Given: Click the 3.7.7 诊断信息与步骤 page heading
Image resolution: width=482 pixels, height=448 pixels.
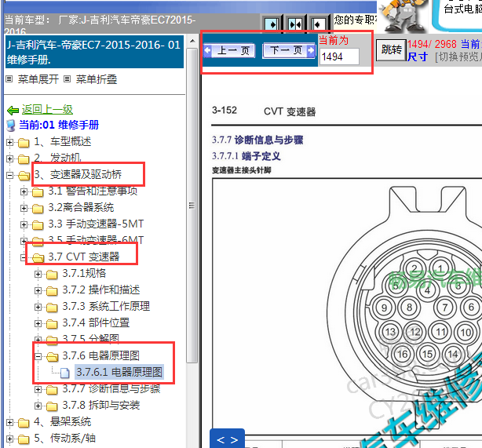Looking at the screenshot, I should (x=257, y=140).
